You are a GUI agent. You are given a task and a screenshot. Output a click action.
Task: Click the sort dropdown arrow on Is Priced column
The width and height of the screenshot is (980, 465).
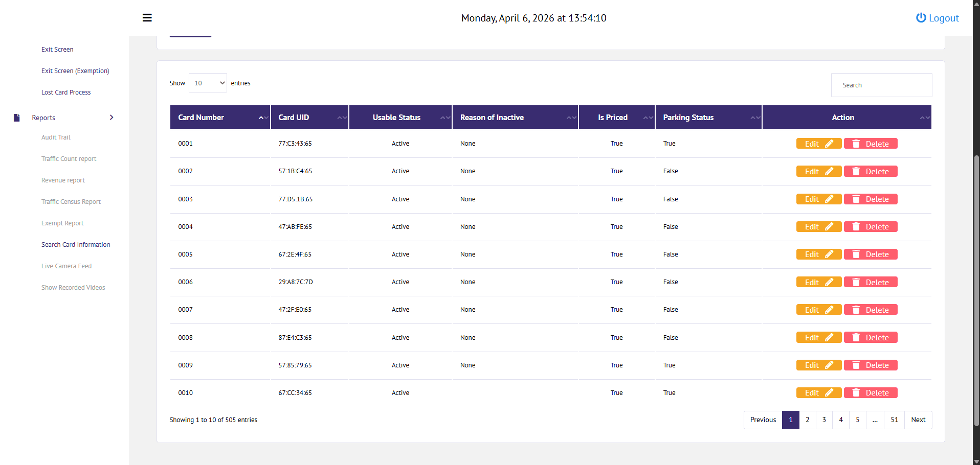[649, 117]
